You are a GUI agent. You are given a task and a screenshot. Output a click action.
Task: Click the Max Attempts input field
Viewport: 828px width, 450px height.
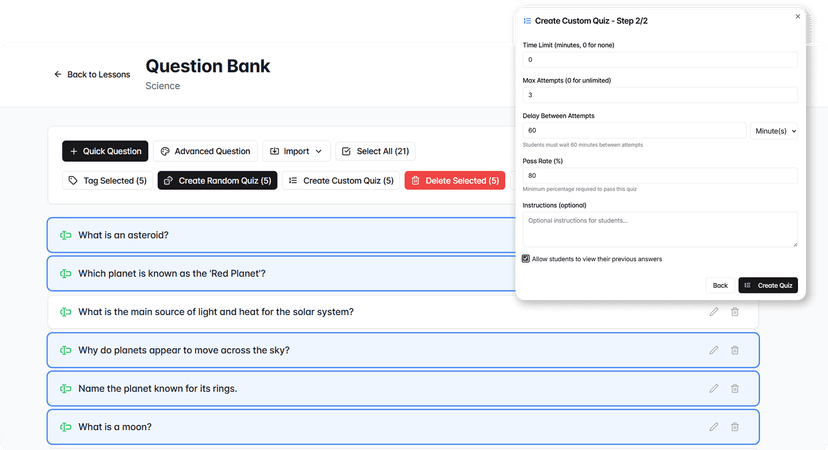tap(660, 95)
